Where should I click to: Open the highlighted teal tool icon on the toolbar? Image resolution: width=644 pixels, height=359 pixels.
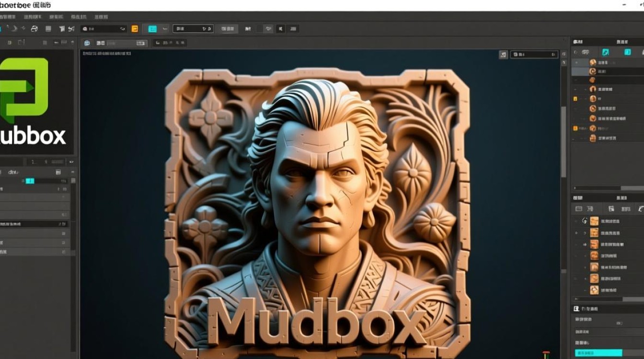coord(152,29)
